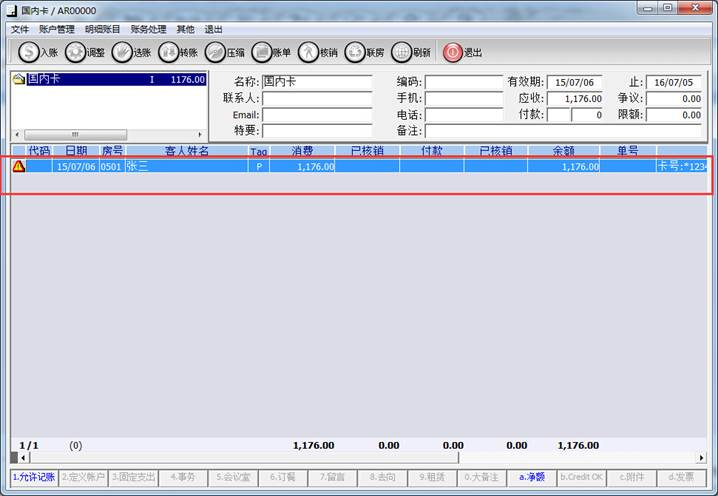The height and width of the screenshot is (496, 718).
Task: Click the 名称 input field
Action: (317, 82)
